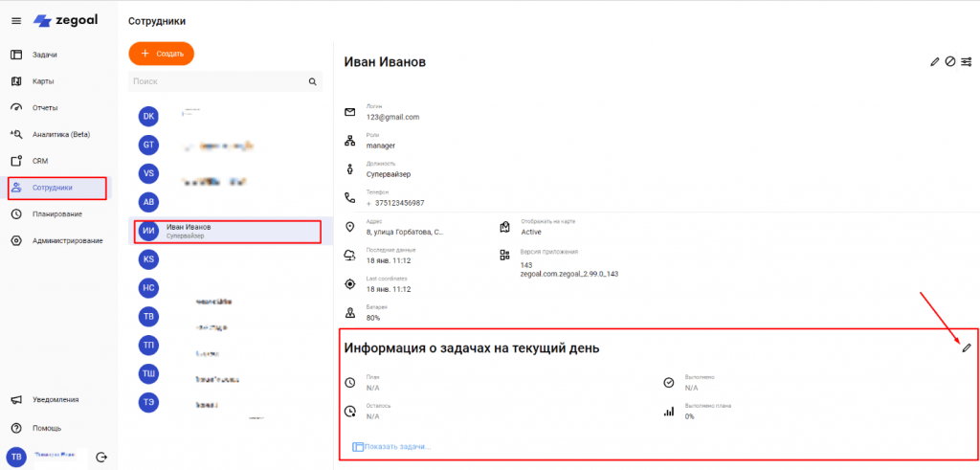The height and width of the screenshot is (470, 980).
Task: Edit task info for current day
Action: click(967, 347)
